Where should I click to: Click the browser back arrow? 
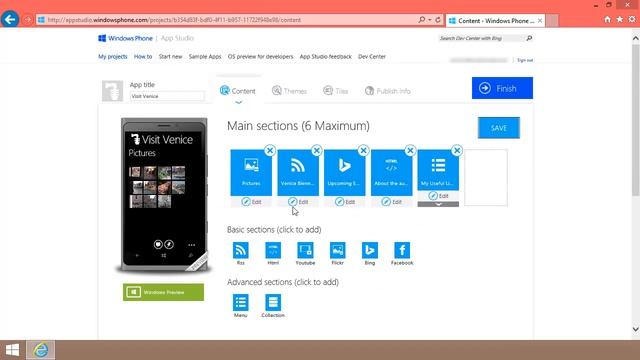[10, 19]
